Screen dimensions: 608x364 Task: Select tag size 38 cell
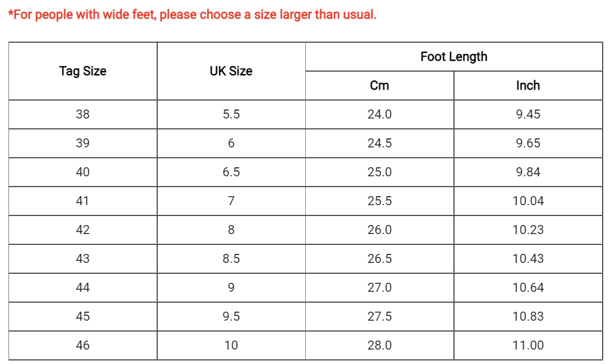tap(82, 114)
